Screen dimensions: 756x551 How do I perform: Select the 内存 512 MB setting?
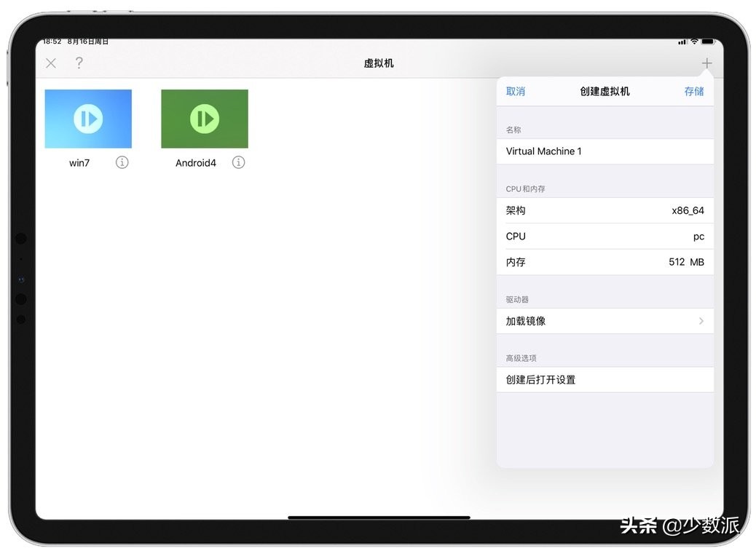(x=606, y=262)
